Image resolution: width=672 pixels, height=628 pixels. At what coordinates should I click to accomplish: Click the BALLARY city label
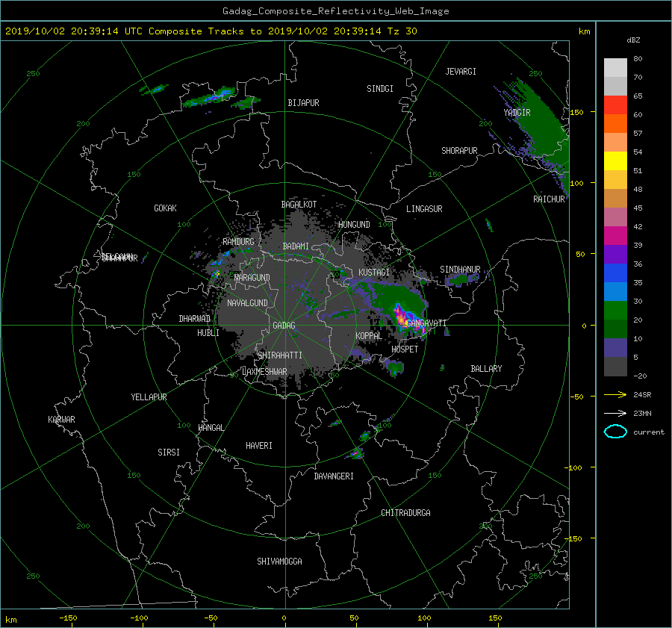click(486, 369)
